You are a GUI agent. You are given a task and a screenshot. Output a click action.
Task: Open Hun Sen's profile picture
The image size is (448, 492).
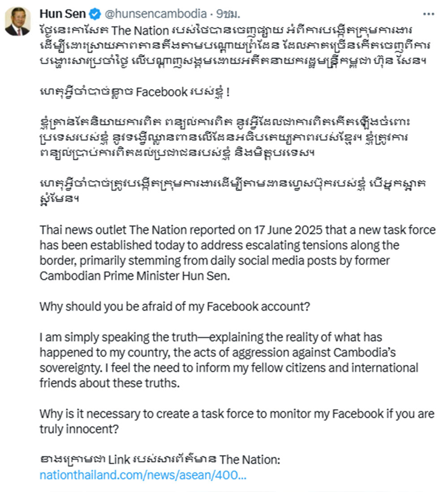point(18,21)
